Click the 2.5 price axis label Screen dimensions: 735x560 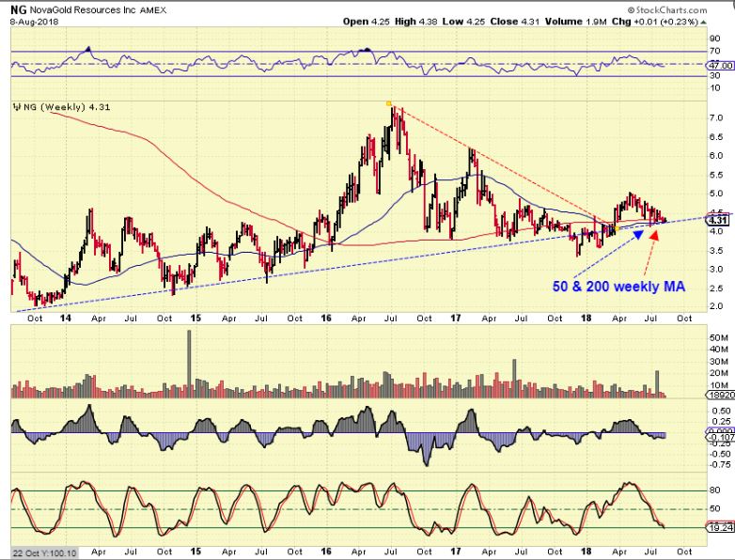pyautogui.click(x=715, y=288)
